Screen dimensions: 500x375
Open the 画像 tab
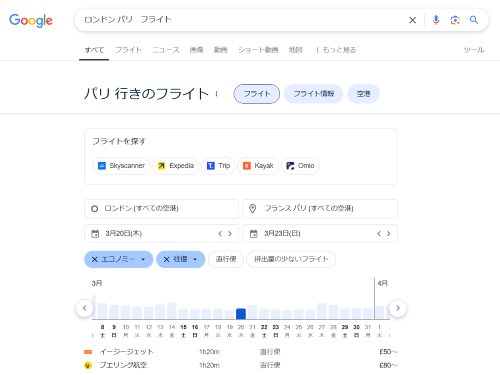click(x=196, y=50)
